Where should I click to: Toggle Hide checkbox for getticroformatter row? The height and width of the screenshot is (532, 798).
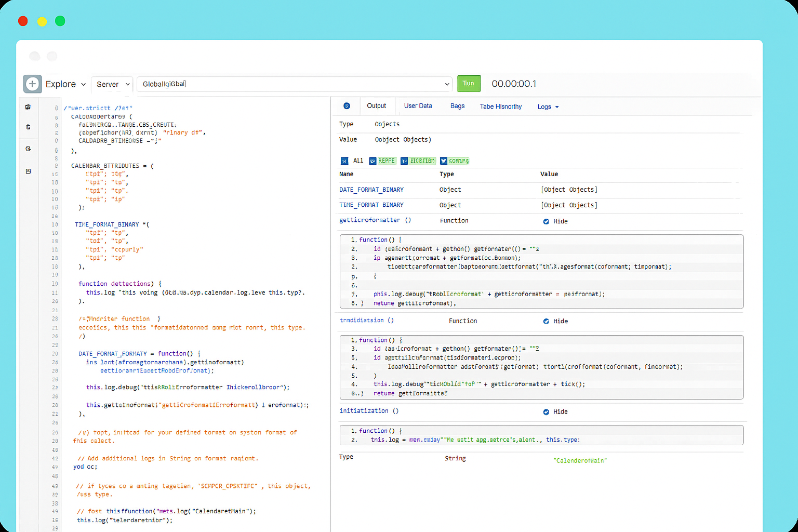(x=546, y=221)
